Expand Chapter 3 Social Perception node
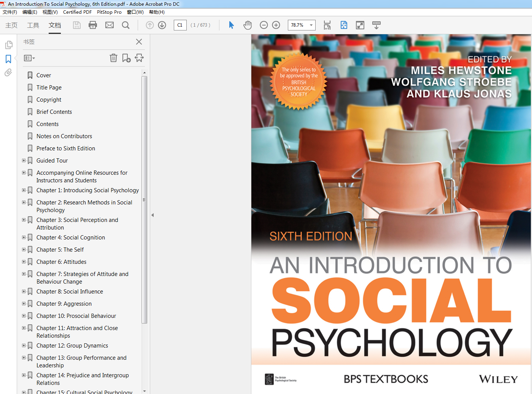 pos(24,220)
